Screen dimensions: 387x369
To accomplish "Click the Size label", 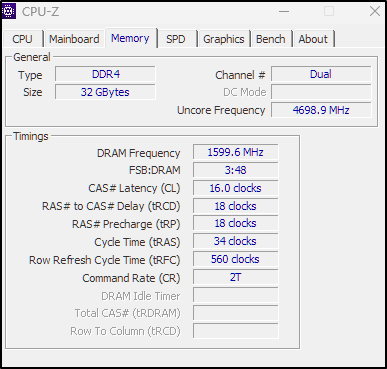I will (x=33, y=92).
